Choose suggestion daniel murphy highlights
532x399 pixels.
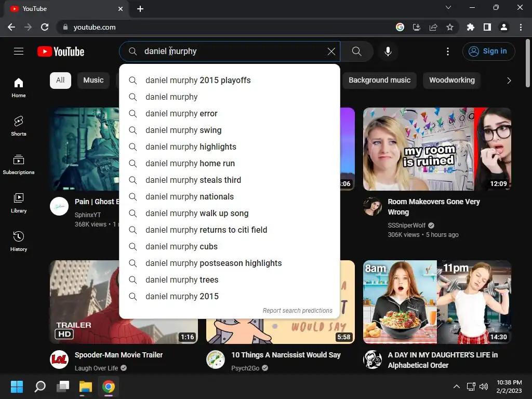[x=230, y=147]
